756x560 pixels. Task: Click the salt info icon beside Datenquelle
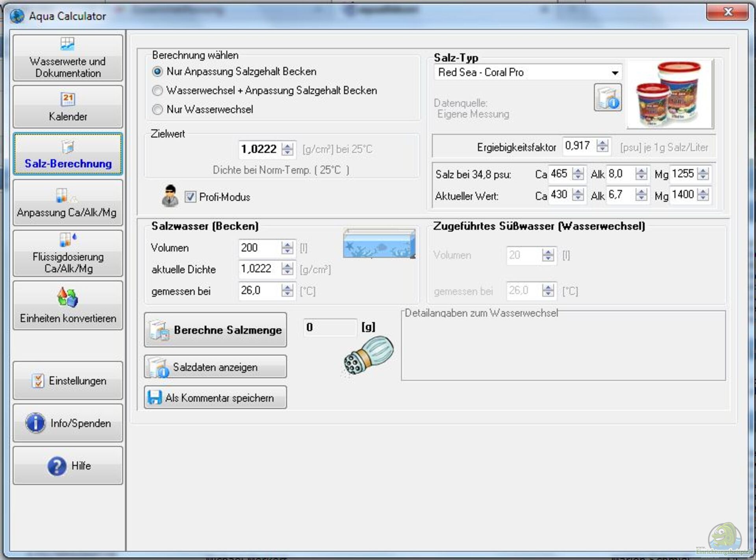(x=608, y=97)
